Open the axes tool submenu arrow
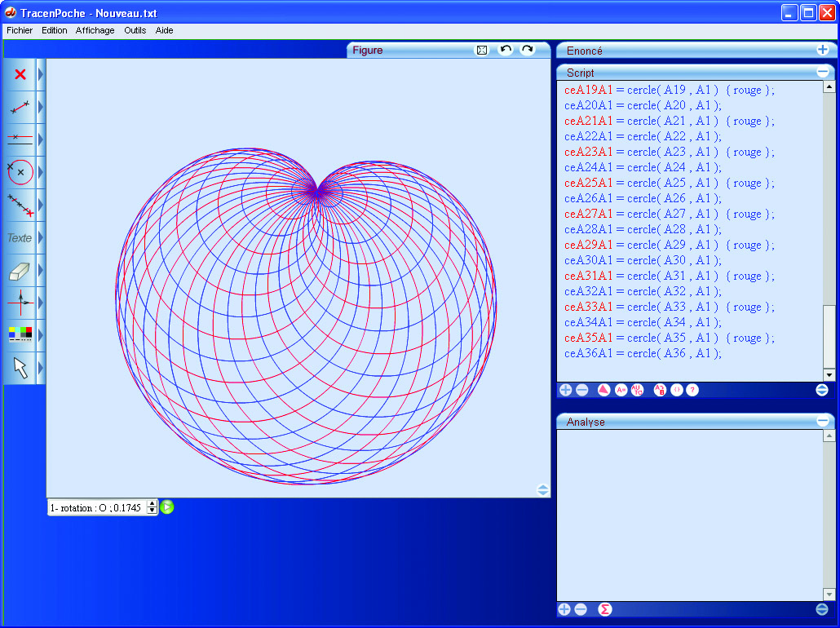The height and width of the screenshot is (628, 840). click(x=41, y=303)
